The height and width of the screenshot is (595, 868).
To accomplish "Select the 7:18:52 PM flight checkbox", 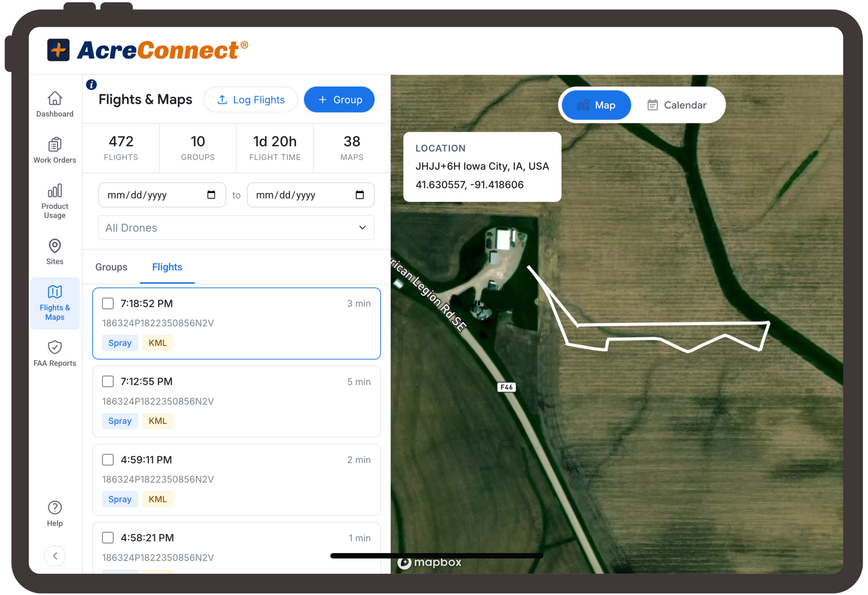I will tap(108, 303).
